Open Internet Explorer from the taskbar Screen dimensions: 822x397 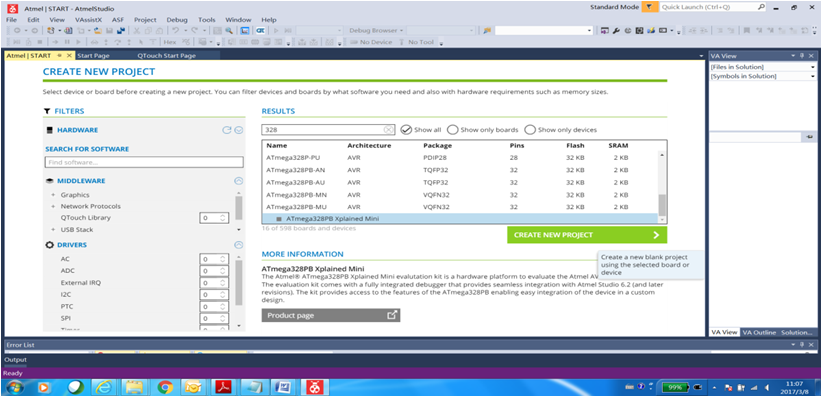coord(105,388)
